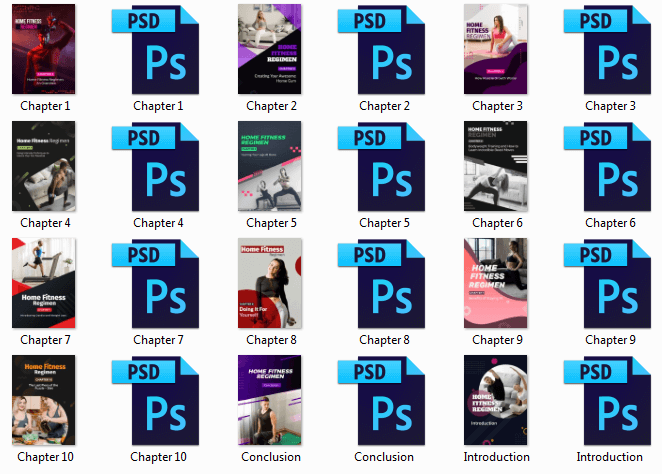
Task: Click the Chapter 2 Photoshop PSD icon
Action: (381, 49)
